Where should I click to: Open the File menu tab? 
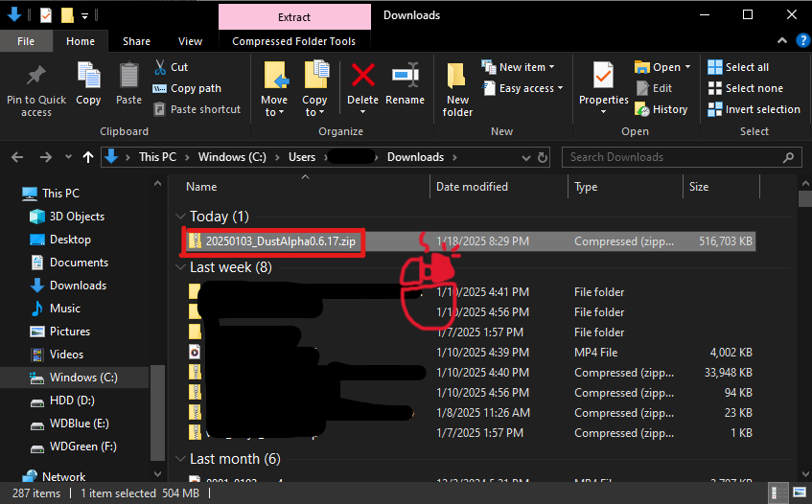26,41
